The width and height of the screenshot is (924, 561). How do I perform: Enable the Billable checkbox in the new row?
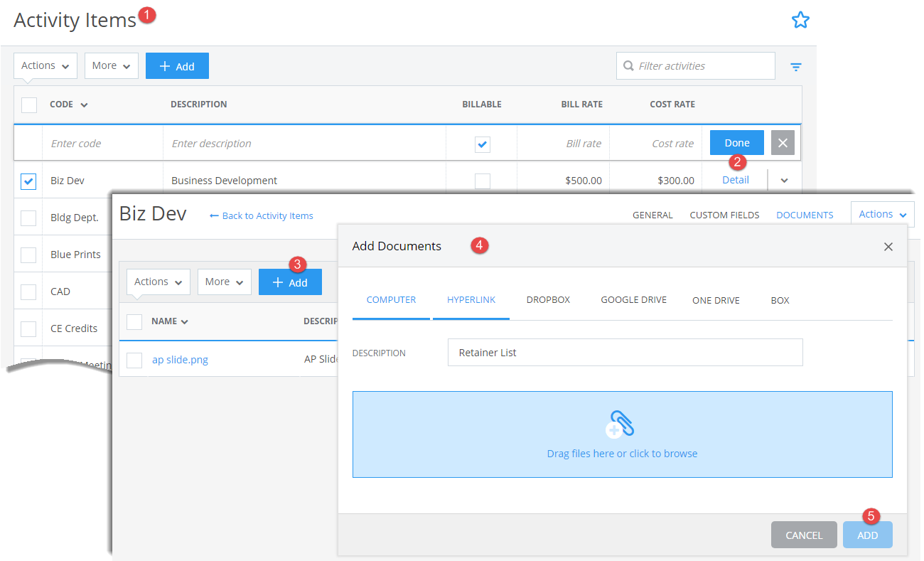(482, 144)
